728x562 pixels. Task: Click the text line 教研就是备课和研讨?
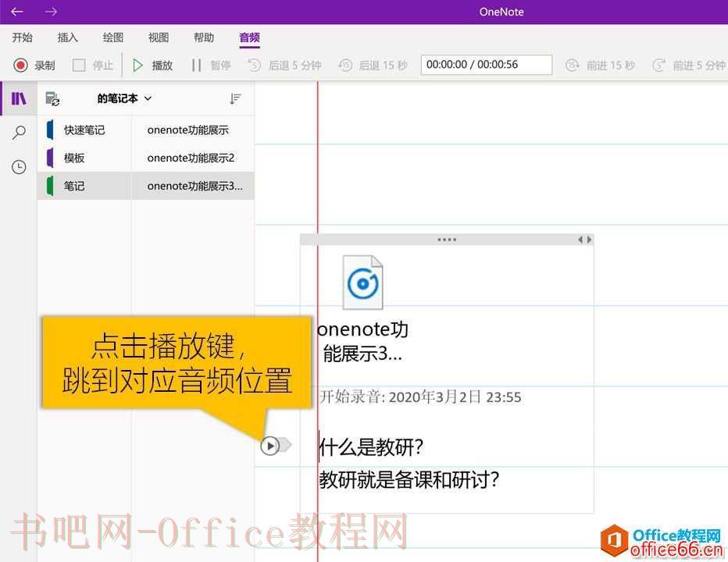coord(409,480)
